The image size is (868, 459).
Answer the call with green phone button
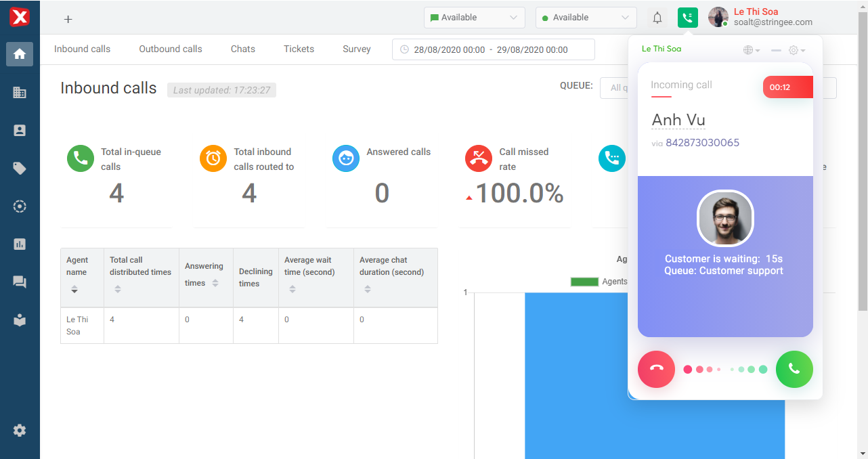pos(794,370)
